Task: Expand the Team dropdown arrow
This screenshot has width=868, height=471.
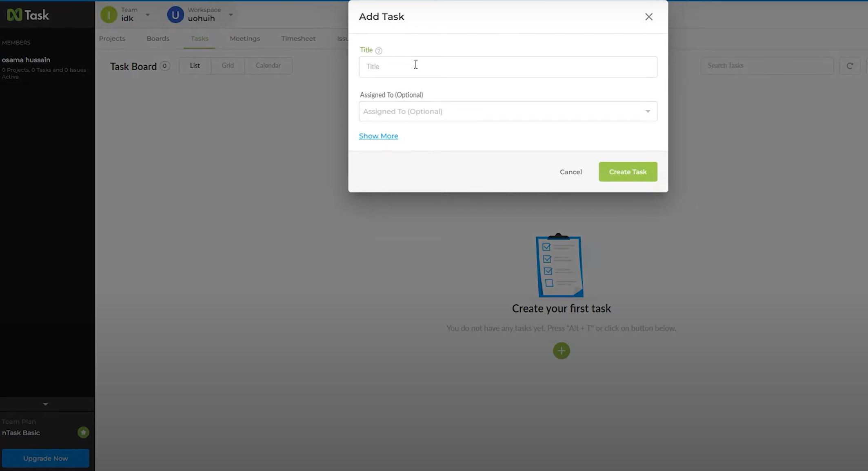Action: tap(147, 14)
